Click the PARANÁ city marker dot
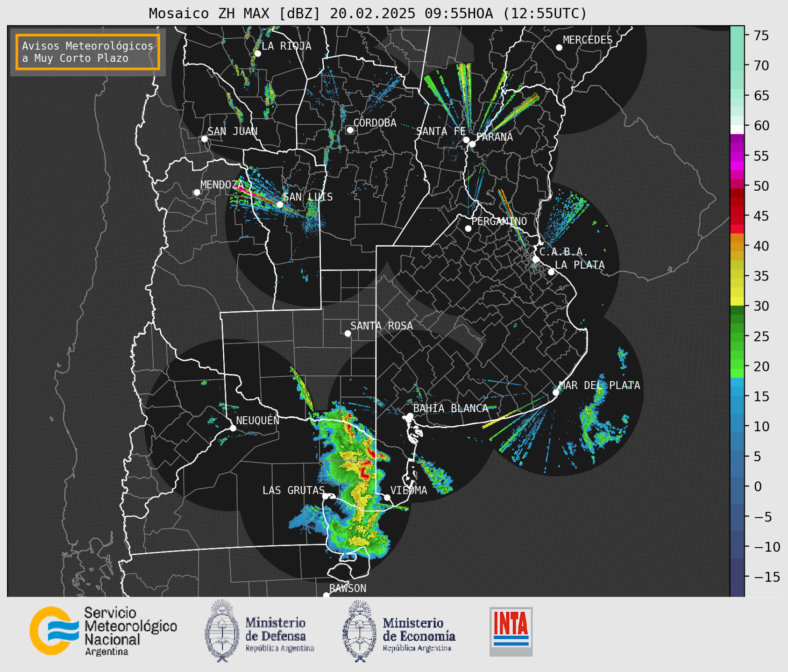 (472, 144)
